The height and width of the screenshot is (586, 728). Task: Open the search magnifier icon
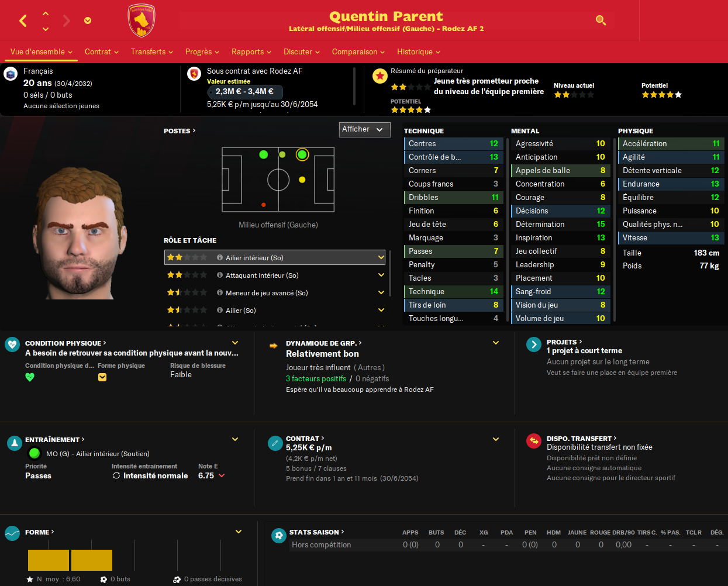pyautogui.click(x=601, y=20)
